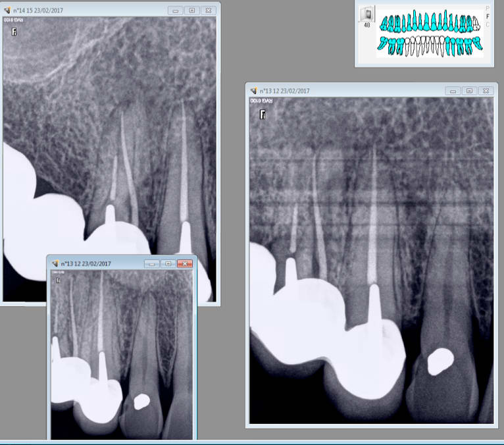
Task: Maximize the small n°13 12 window
Action: pos(168,263)
